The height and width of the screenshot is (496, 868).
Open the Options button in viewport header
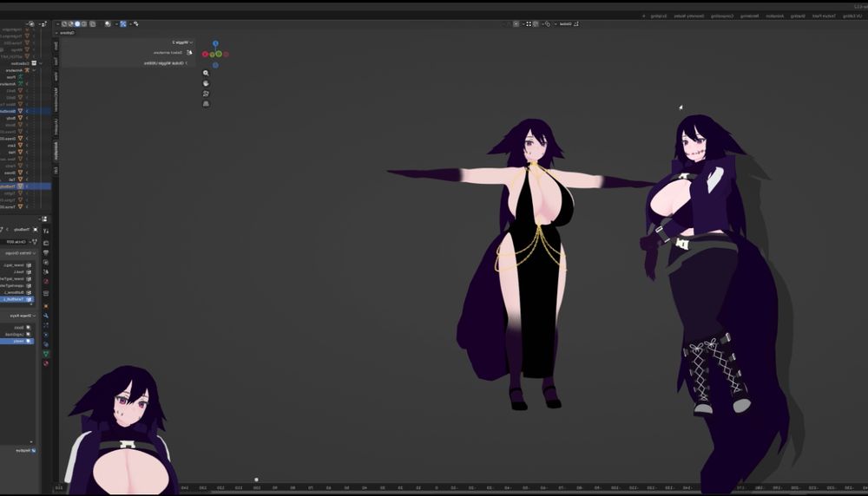pyautogui.click(x=68, y=33)
